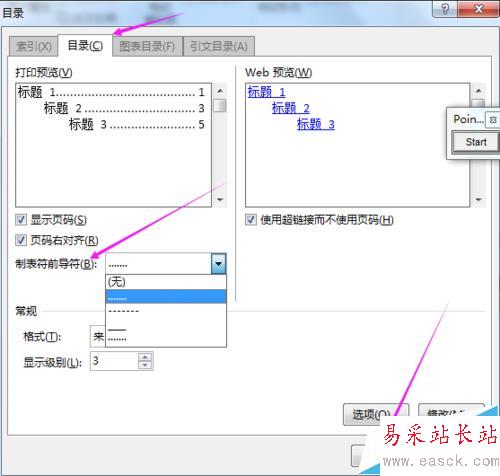The width and height of the screenshot is (500, 476).
Task: Click the 标题 2 link in Web preview
Action: [x=291, y=108]
